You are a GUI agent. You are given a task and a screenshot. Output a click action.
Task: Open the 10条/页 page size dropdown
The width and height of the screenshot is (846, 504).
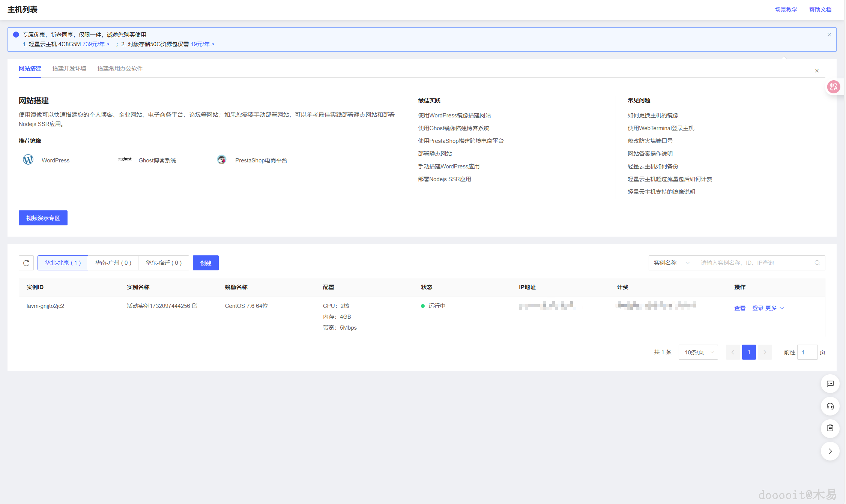(x=698, y=352)
